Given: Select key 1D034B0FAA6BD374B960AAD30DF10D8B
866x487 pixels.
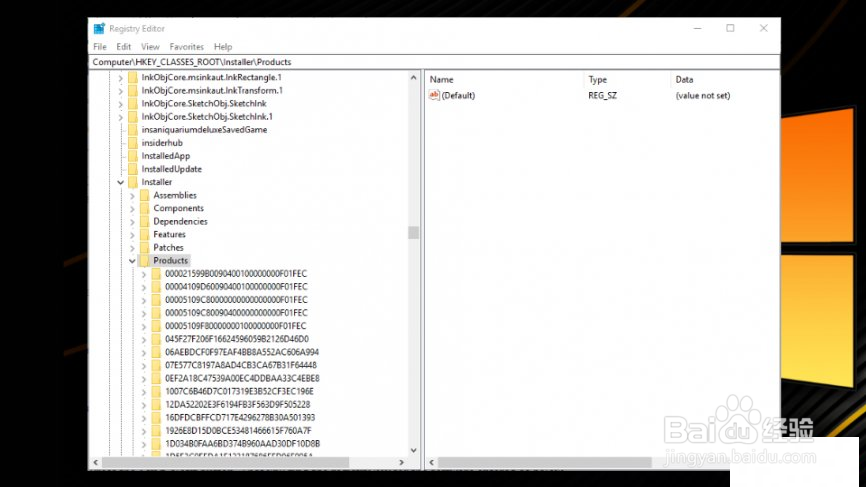Looking at the screenshot, I should (242, 443).
